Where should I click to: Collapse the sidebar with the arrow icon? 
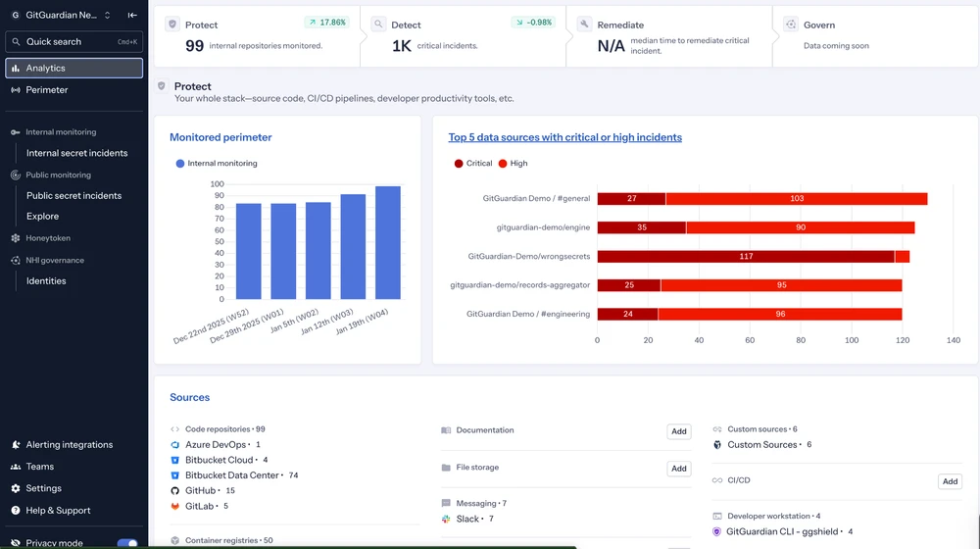tap(132, 15)
